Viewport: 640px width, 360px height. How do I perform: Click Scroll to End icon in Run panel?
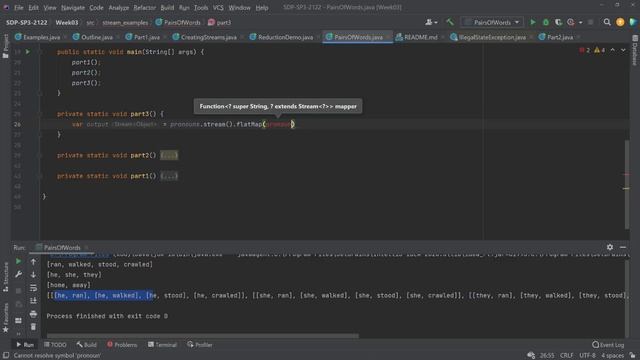(33, 301)
